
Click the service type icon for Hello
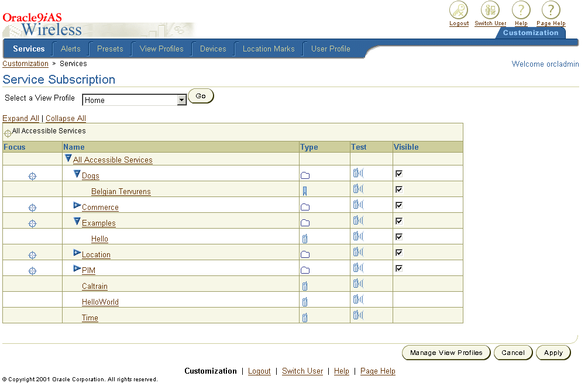pyautogui.click(x=305, y=239)
